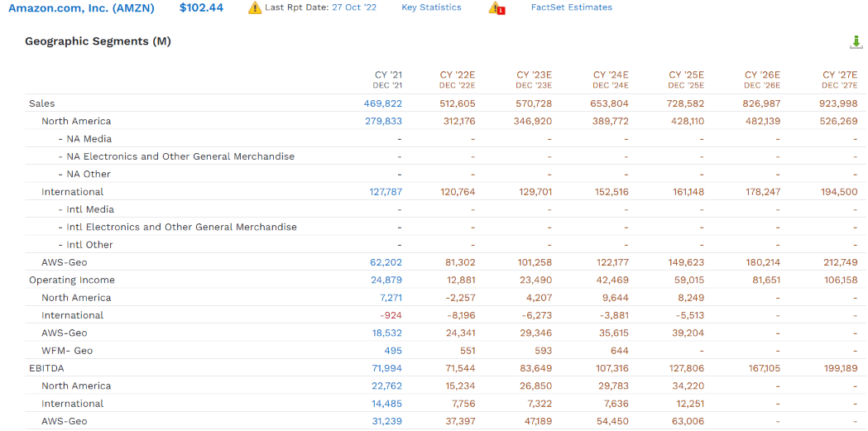Click International EBITDA value 14,485
Viewport: 868px width, 431px height.
[387, 404]
